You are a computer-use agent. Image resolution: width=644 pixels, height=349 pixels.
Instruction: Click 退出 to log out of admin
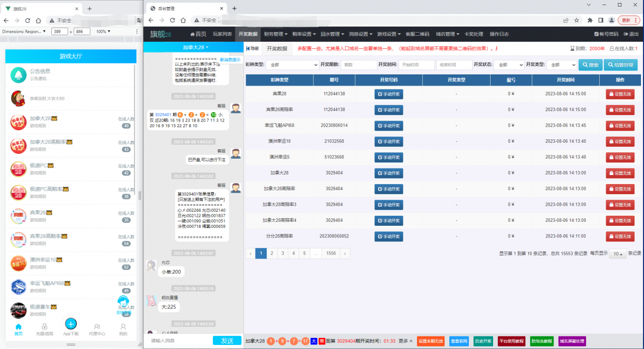pos(631,34)
